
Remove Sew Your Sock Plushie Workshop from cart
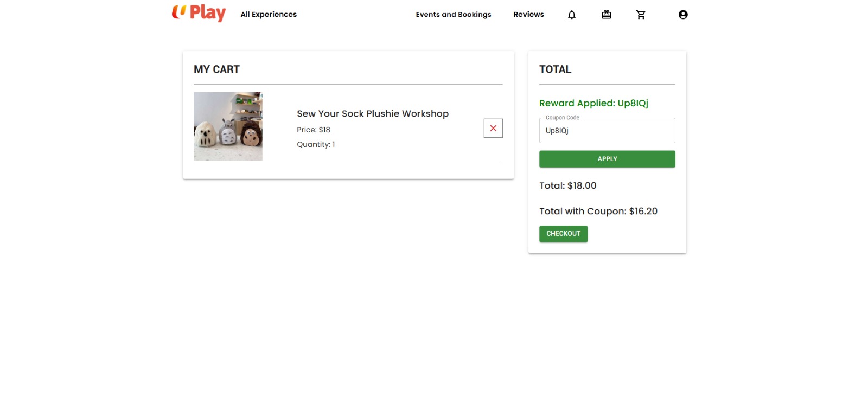click(x=493, y=128)
